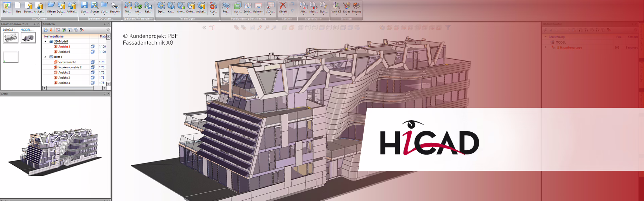The image size is (644, 201).
Task: Click the Rahmen drawing frame icon
Action: pos(258,7)
